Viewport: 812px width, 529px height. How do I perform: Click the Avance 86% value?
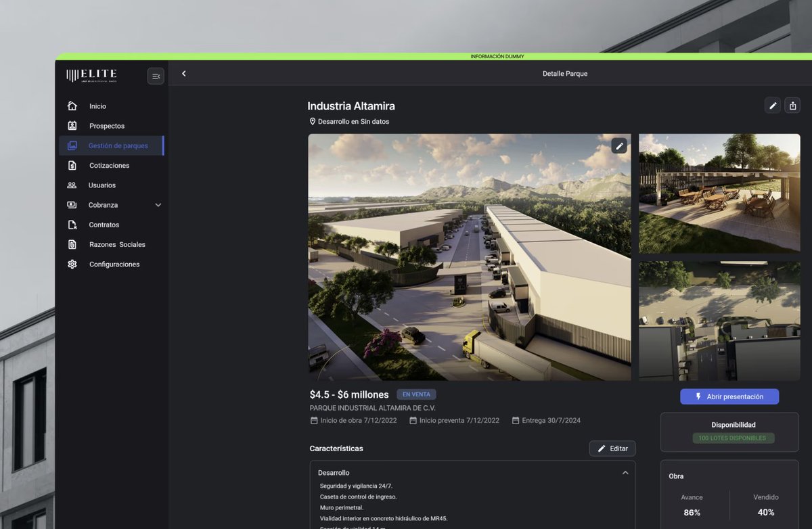tap(692, 512)
